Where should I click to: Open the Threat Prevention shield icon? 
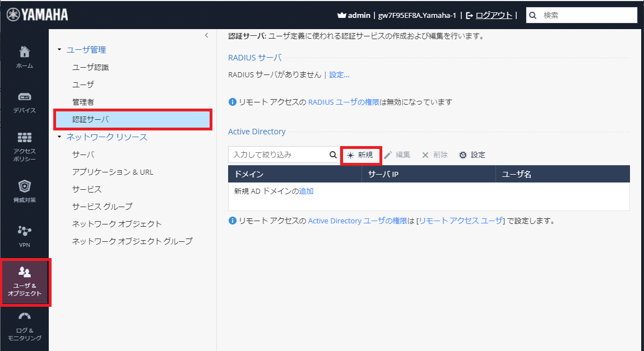pos(24,186)
